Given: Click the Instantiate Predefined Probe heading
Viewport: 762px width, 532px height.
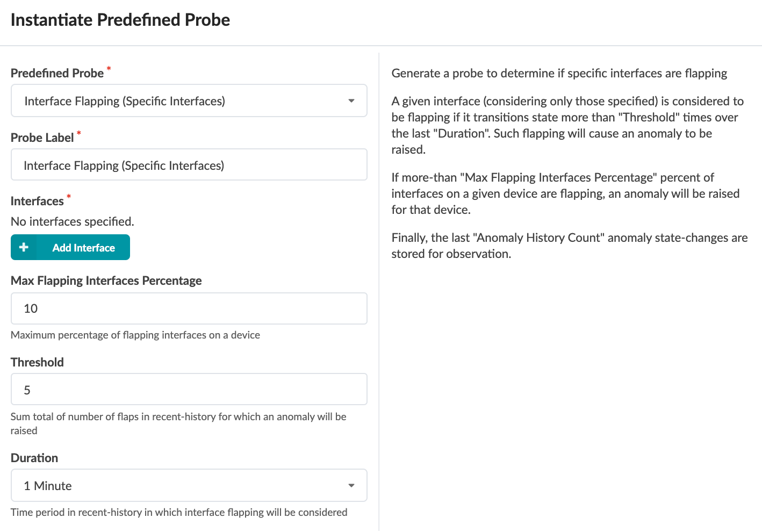Looking at the screenshot, I should (120, 20).
